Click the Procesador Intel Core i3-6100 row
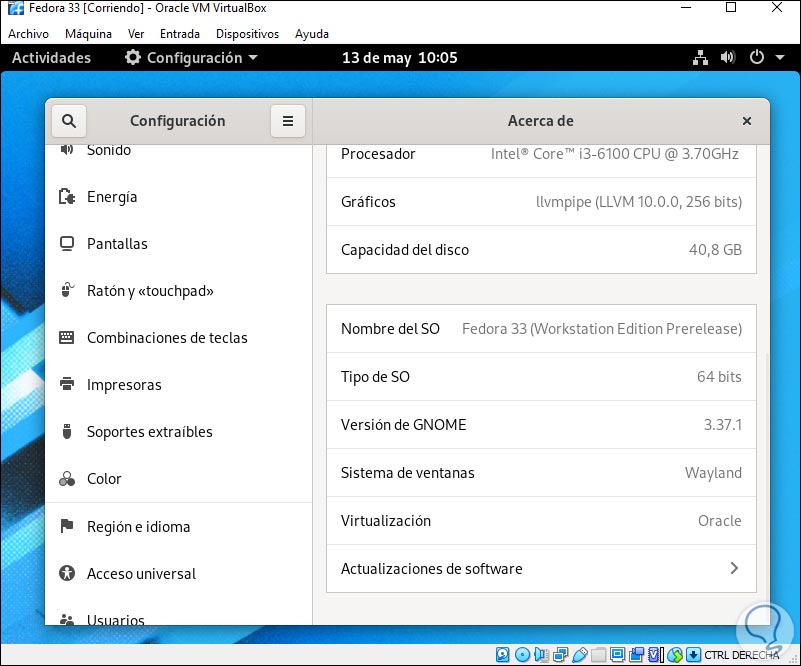Viewport: 801px width, 666px height. pos(541,161)
